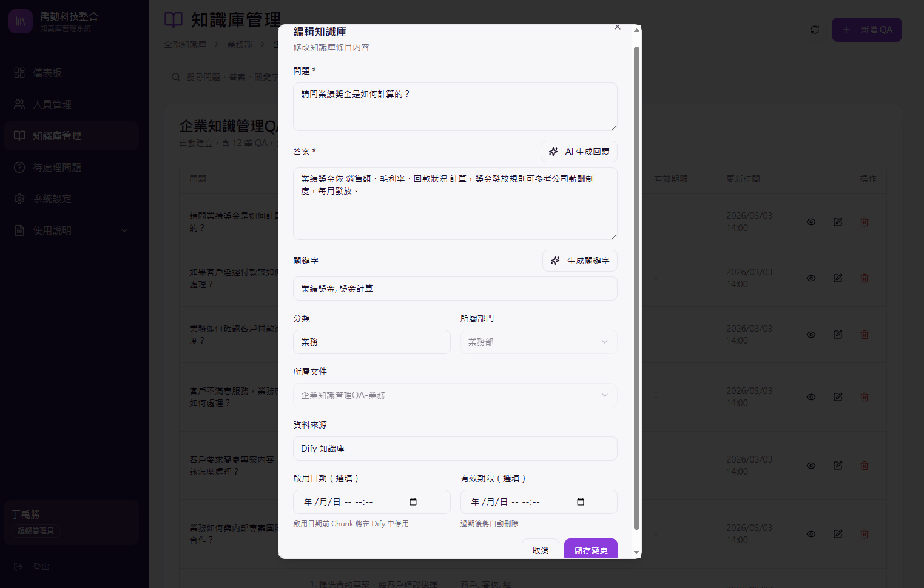This screenshot has height=588, width=924.
Task: View the 客戶不滿意服務 QA row
Action: (x=811, y=397)
